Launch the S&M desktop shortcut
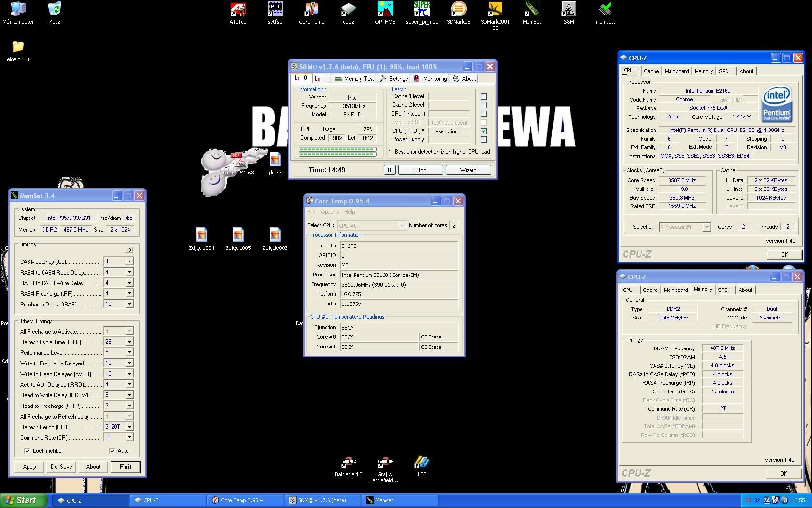Screen dimensions: 812x508 (569, 13)
